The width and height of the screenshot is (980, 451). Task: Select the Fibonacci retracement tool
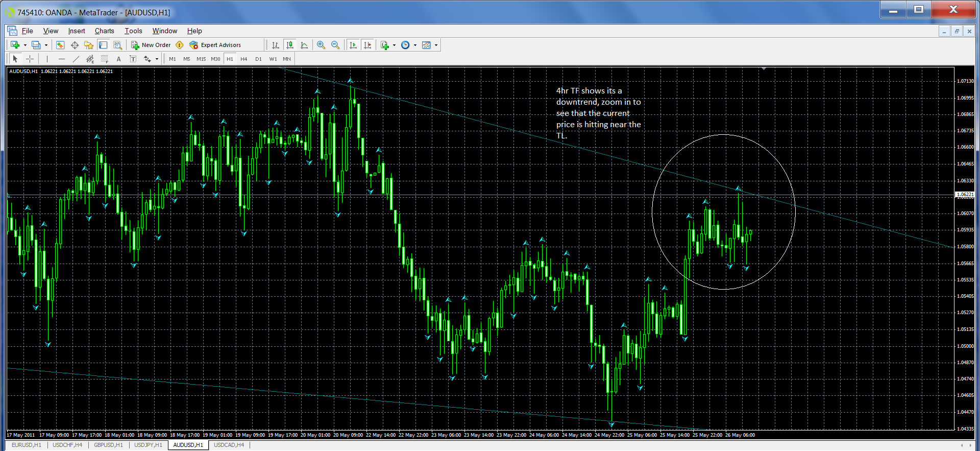(105, 59)
